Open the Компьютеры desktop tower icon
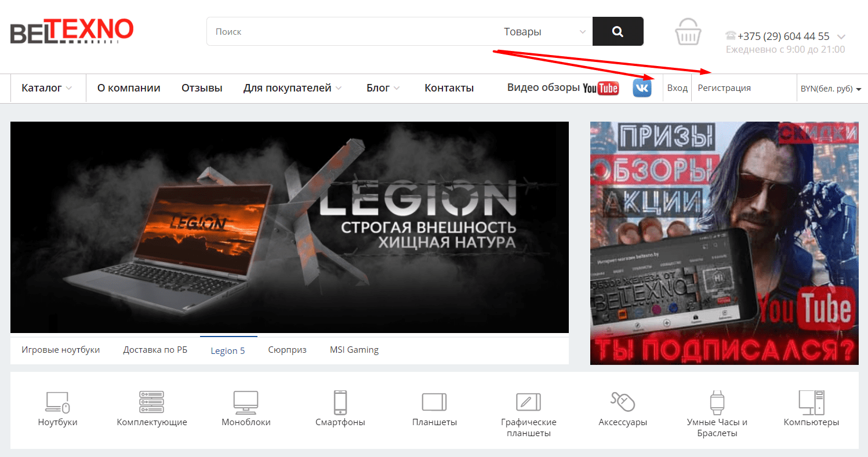This screenshot has height=457, width=868. (811, 402)
